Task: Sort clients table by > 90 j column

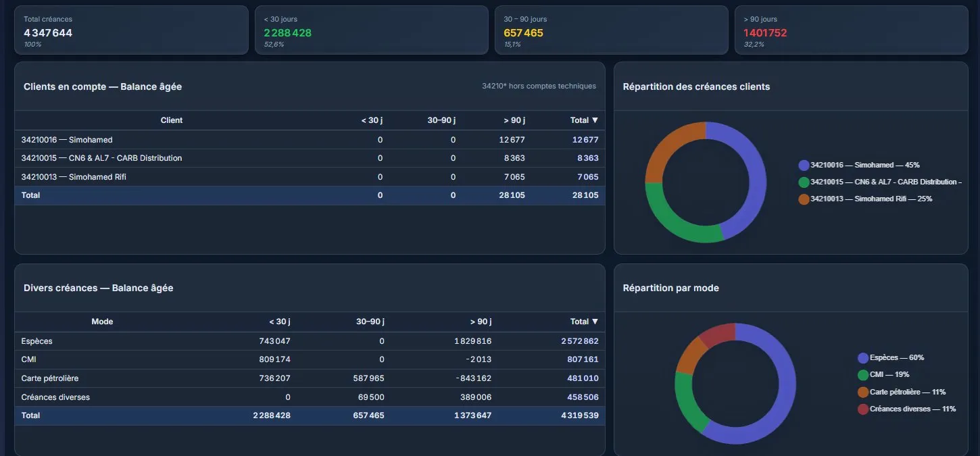Action: [x=514, y=120]
